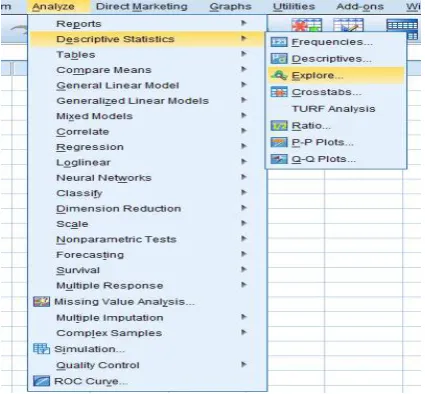
Task: Expand the Quality Control submenu arrow
Action: tap(244, 364)
